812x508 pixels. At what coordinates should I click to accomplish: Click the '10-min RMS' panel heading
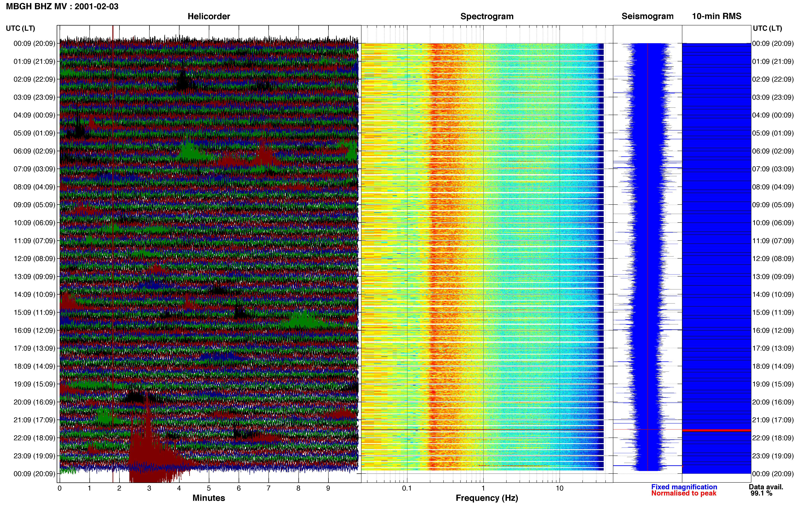coord(717,16)
